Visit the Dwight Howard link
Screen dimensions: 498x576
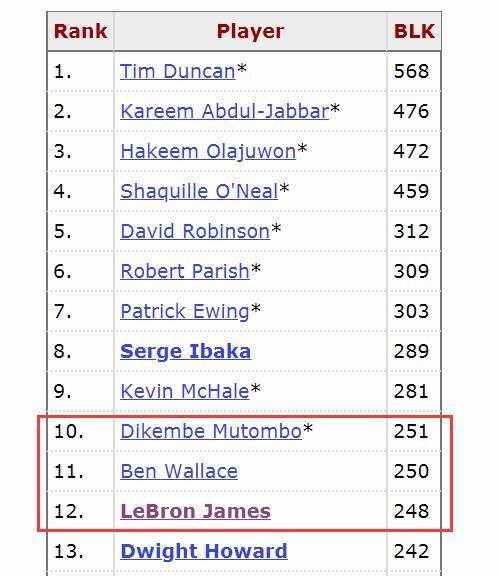[x=204, y=551]
